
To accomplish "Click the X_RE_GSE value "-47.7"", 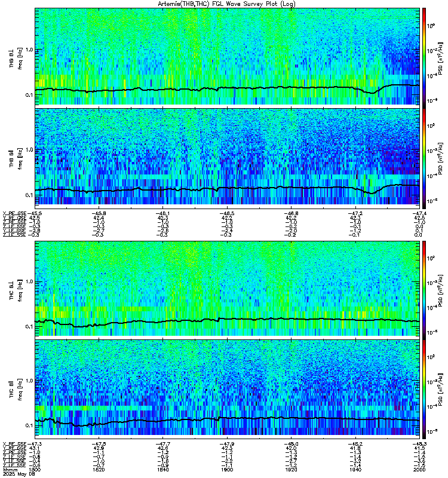I will pos(163,444).
